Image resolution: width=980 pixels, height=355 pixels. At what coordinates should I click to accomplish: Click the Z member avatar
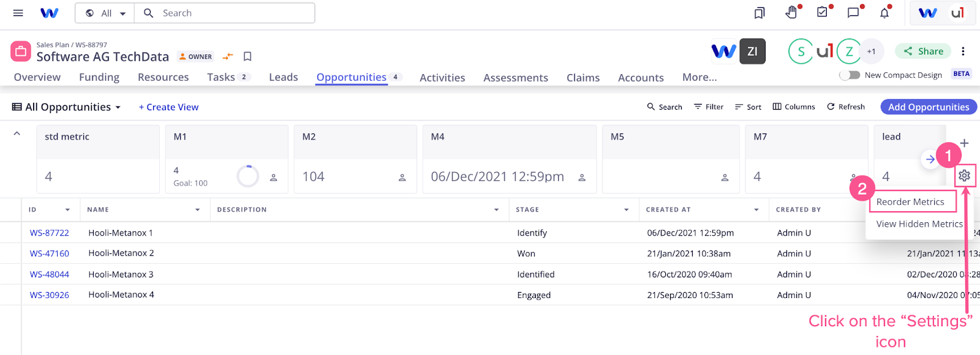pyautogui.click(x=849, y=51)
